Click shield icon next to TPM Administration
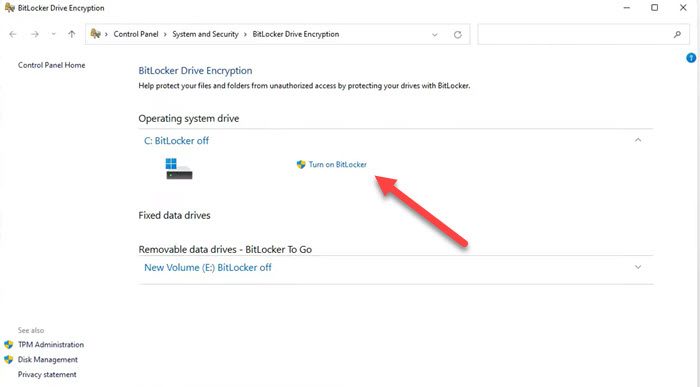 (x=8, y=345)
